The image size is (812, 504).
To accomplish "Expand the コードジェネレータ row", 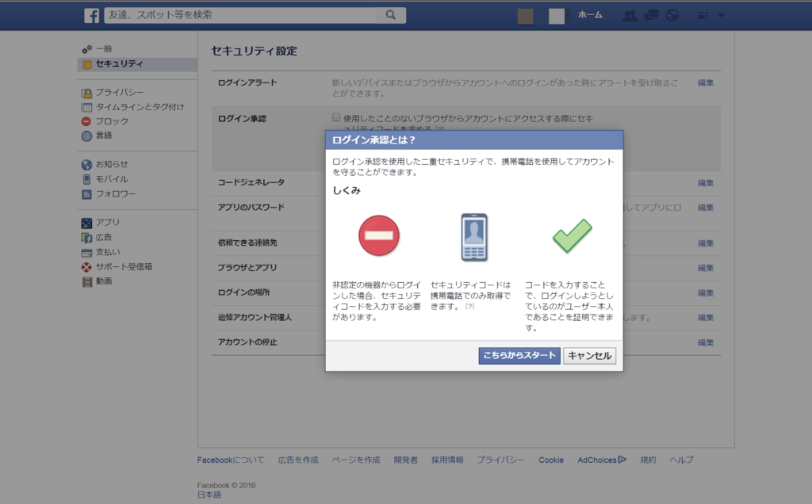I will (466, 183).
